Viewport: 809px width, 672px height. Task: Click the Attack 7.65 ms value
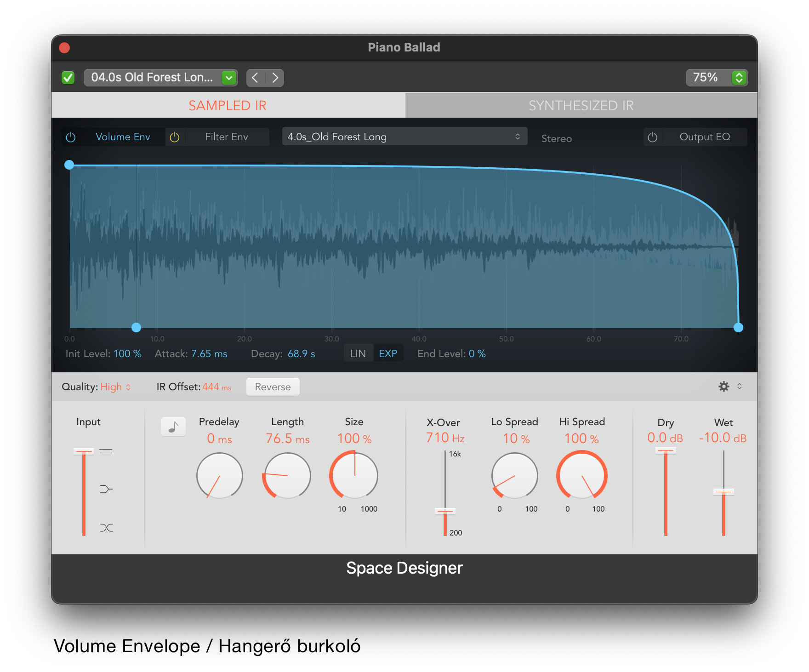point(209,353)
